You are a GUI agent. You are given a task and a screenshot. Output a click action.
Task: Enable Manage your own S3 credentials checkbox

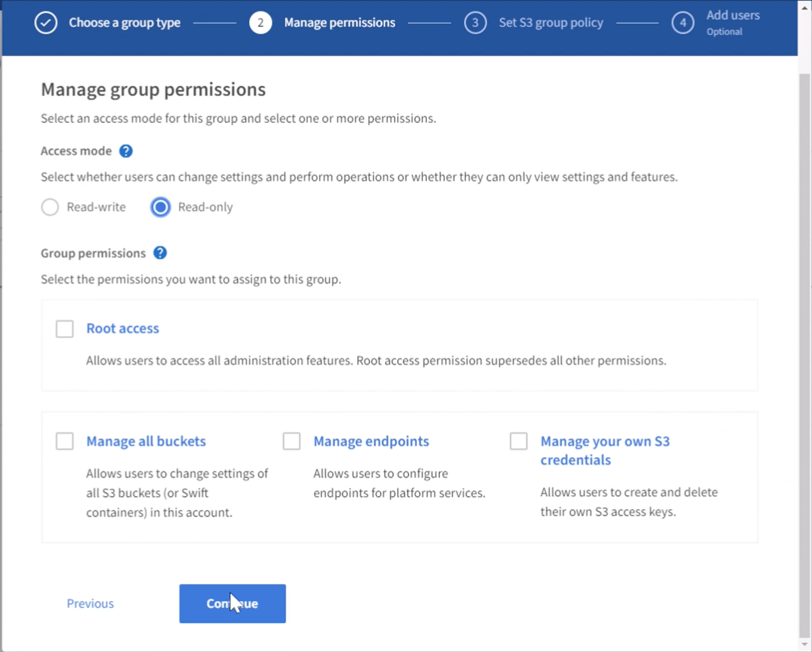click(518, 440)
